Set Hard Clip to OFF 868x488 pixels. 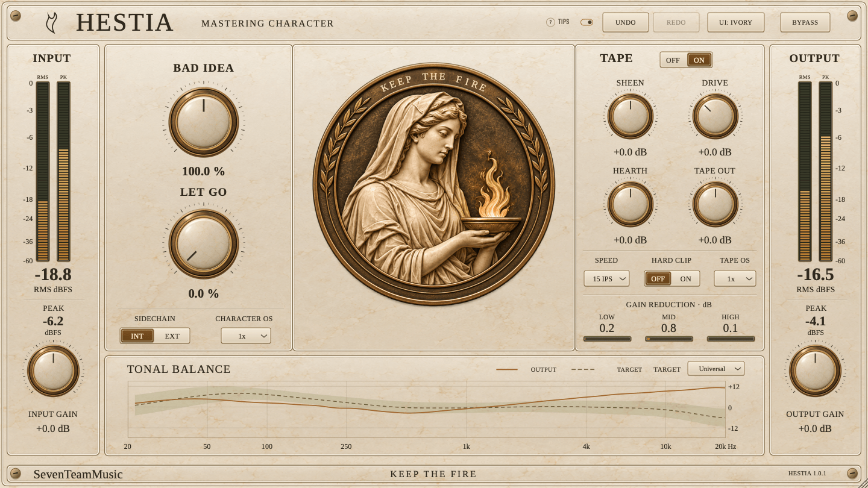[658, 278]
